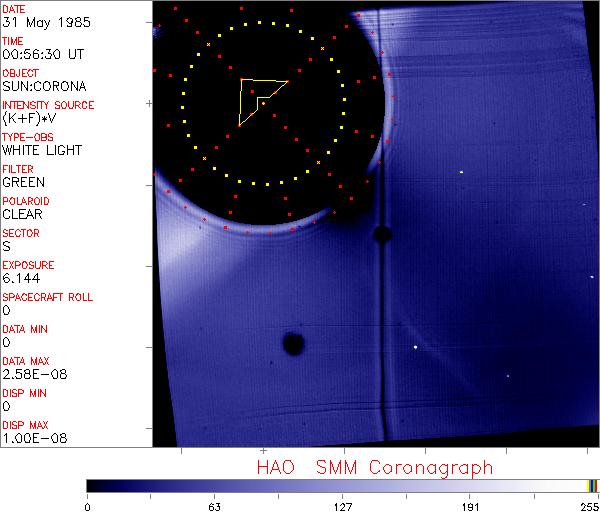Click the exposure value 6.144
This screenshot has width=600, height=512.
click(x=19, y=278)
